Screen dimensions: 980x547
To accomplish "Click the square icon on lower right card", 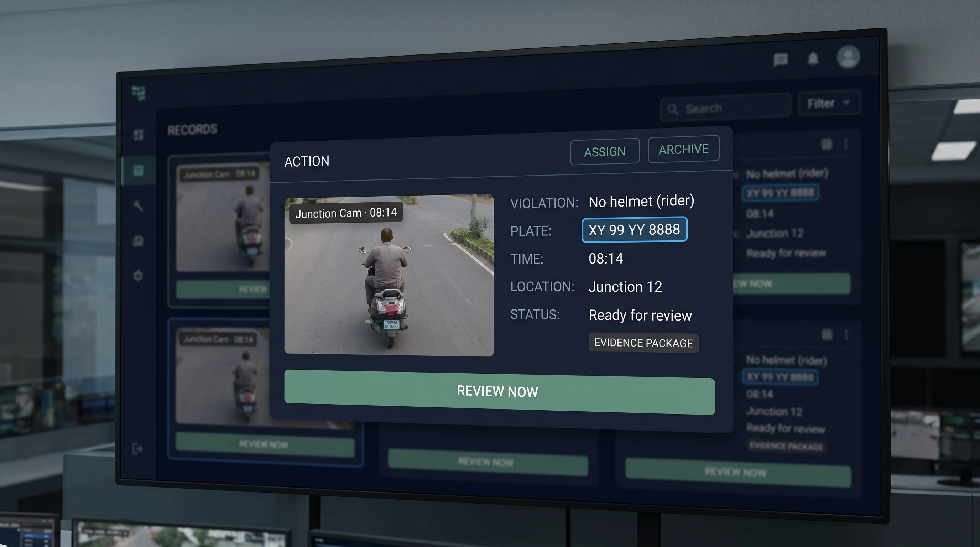I will tap(827, 335).
